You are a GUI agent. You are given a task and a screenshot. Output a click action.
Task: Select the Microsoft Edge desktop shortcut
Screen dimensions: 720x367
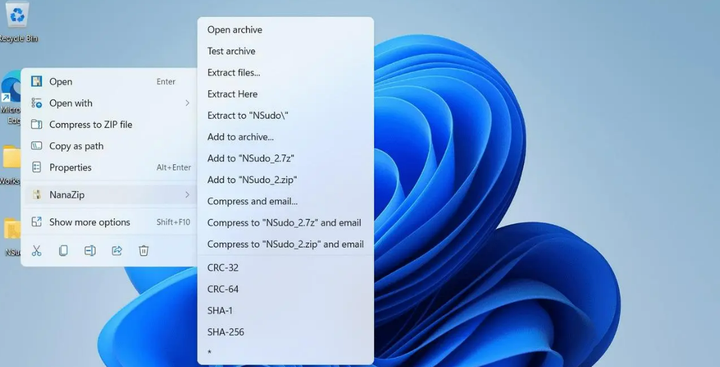[11, 97]
